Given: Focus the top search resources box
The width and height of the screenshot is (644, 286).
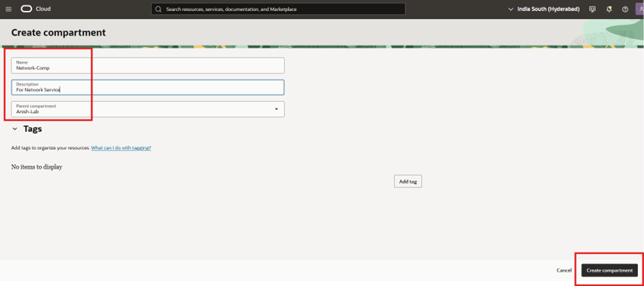Looking at the screenshot, I should coord(281,10).
